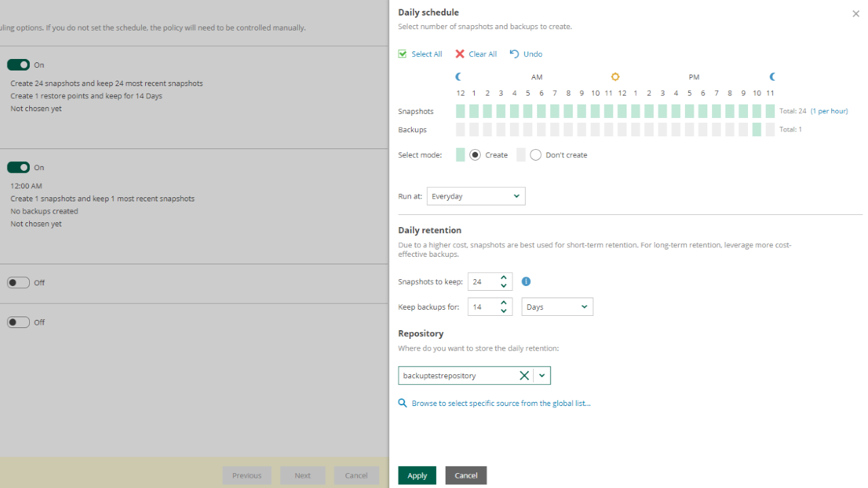Screen dimensions: 868x488
Task: Click the Select All checkmark icon
Action: (403, 54)
